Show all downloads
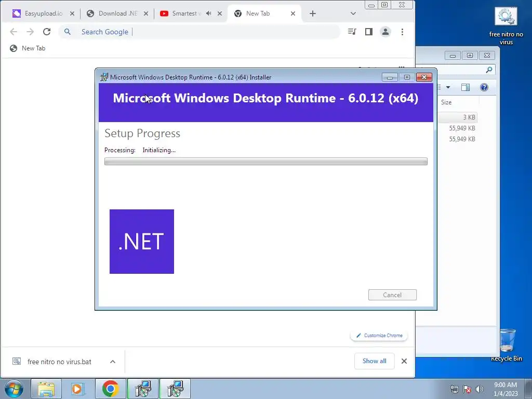This screenshot has height=399, width=532. point(374,361)
